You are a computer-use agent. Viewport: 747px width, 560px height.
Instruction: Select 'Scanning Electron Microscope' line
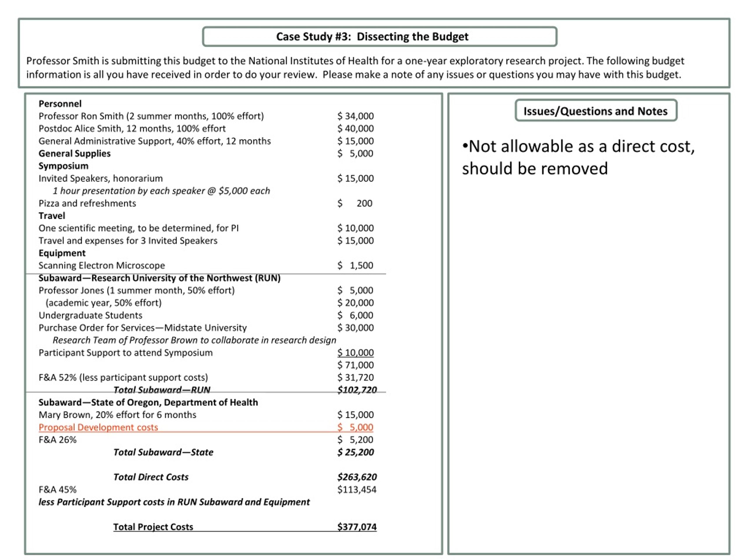(x=102, y=266)
